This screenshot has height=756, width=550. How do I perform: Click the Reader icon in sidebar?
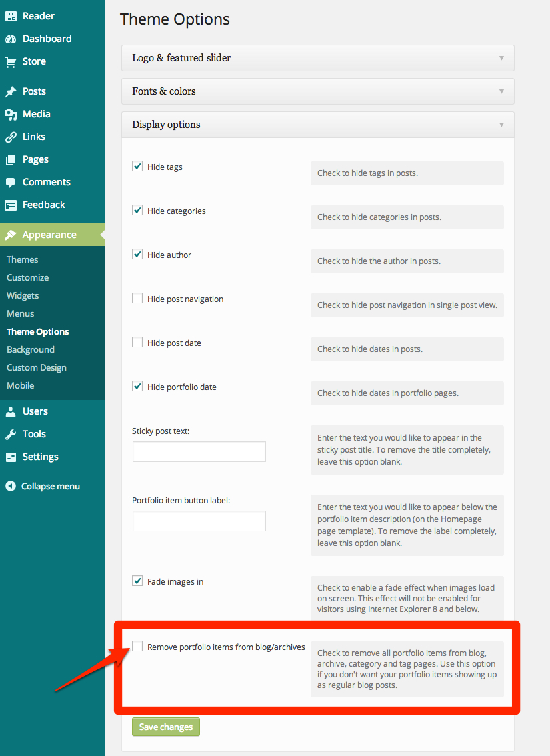coord(11,16)
